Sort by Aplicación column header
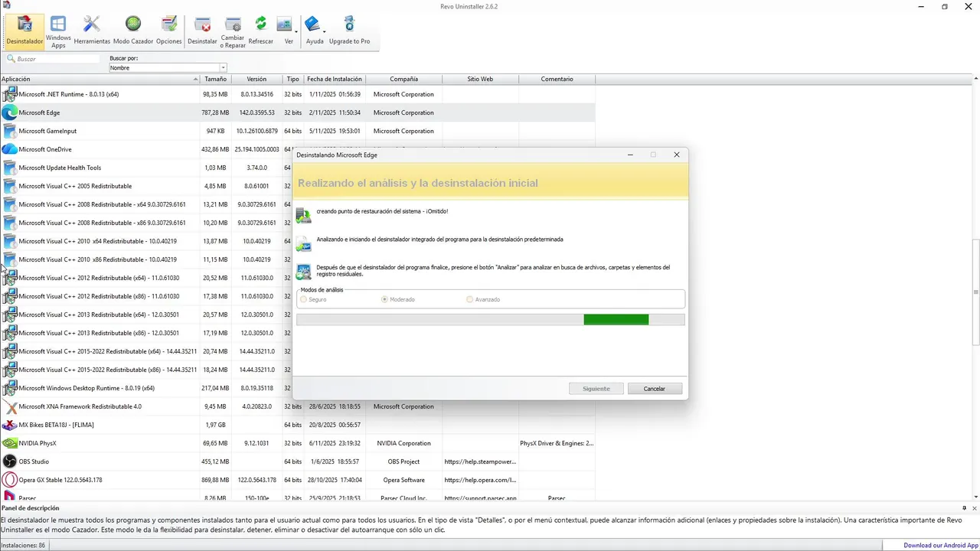Image resolution: width=980 pixels, height=551 pixels. click(x=100, y=79)
